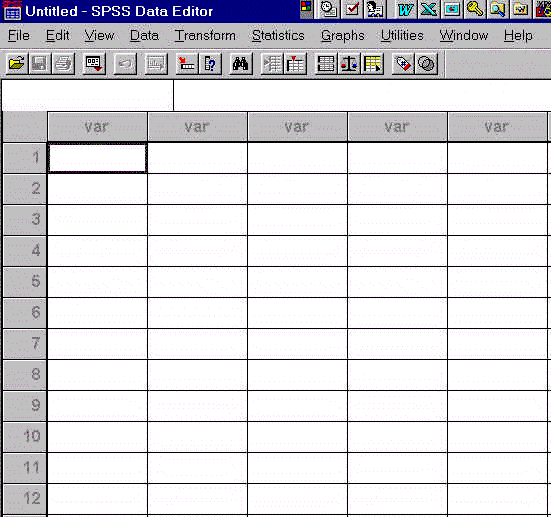Click the Insert Variable toolbar icon
This screenshot has height=517, width=551.
point(295,64)
